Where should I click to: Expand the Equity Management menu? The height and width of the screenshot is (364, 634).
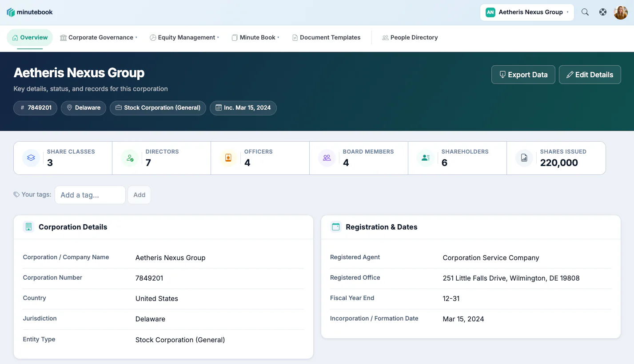(184, 38)
